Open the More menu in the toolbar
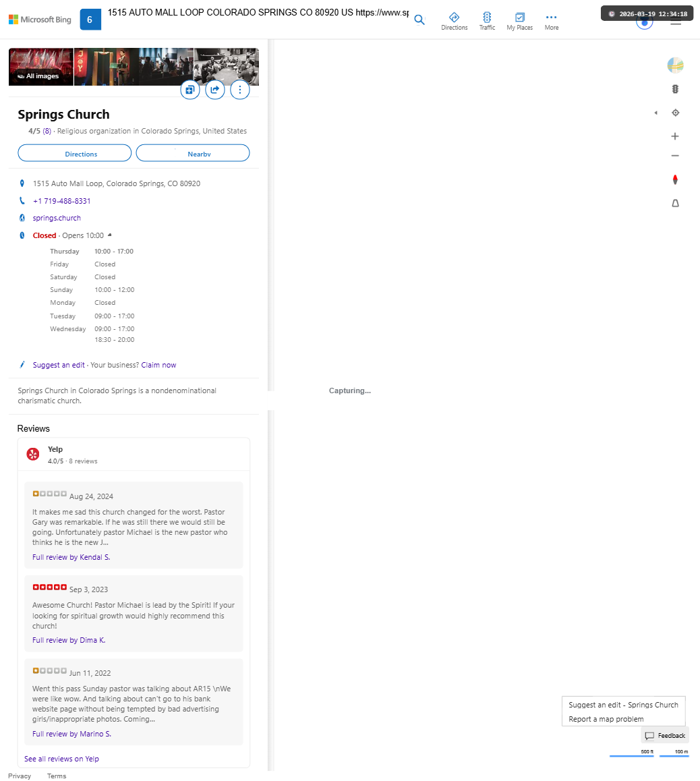The width and height of the screenshot is (700, 781). pos(551,22)
